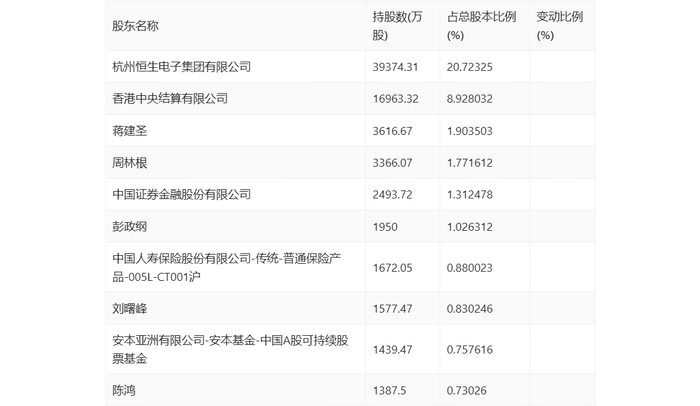Select 杭州恒生电子集团有限公司 shareholder name
The height and width of the screenshot is (406, 700).
click(181, 67)
